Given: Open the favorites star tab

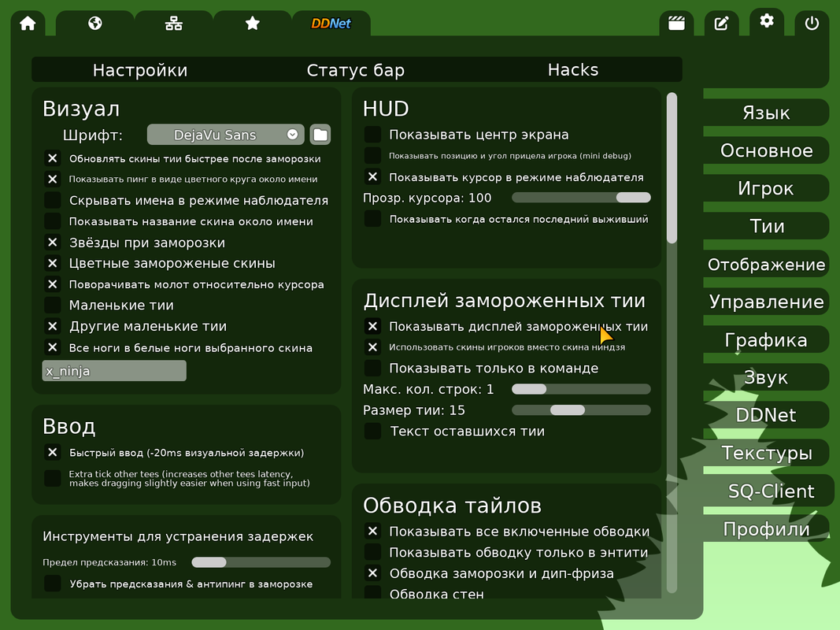Looking at the screenshot, I should point(253,24).
